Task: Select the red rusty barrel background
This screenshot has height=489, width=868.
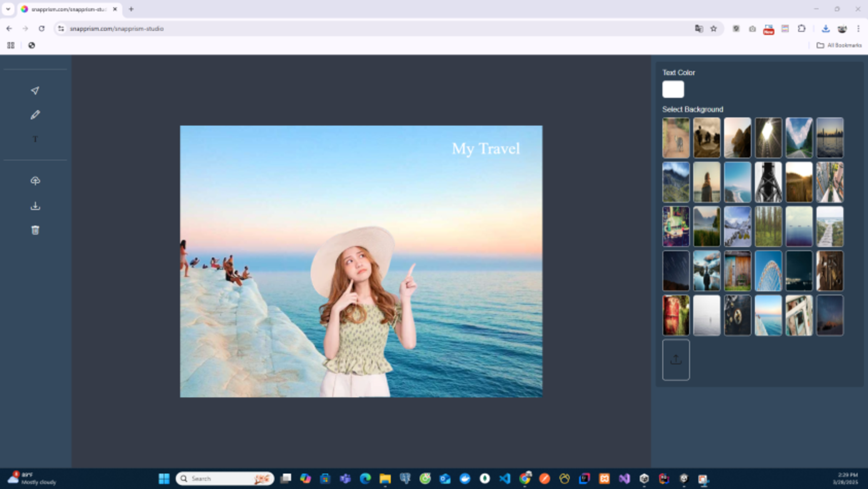Action: coord(676,315)
